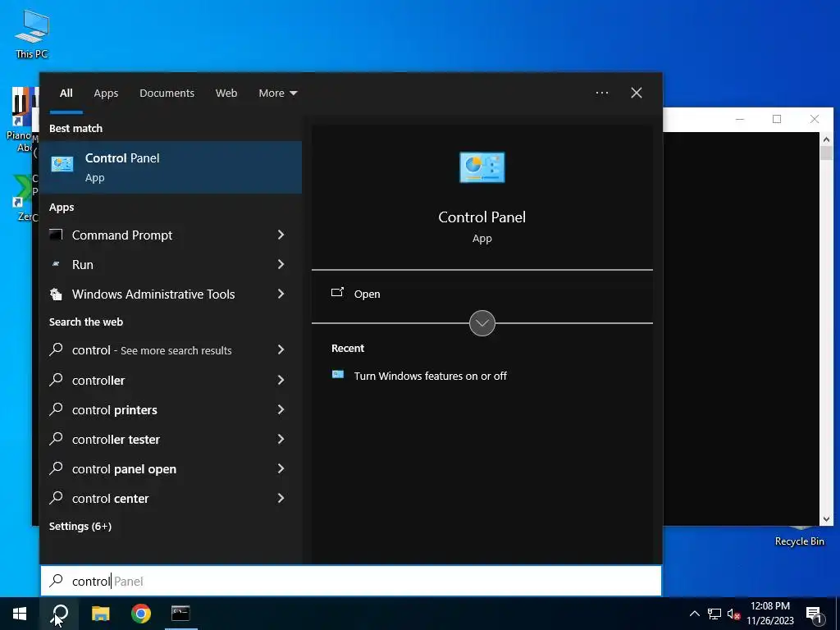Screen dimensions: 840x630
Task: Click the large Control Panel icon in preview pane
Action: pyautogui.click(x=482, y=167)
